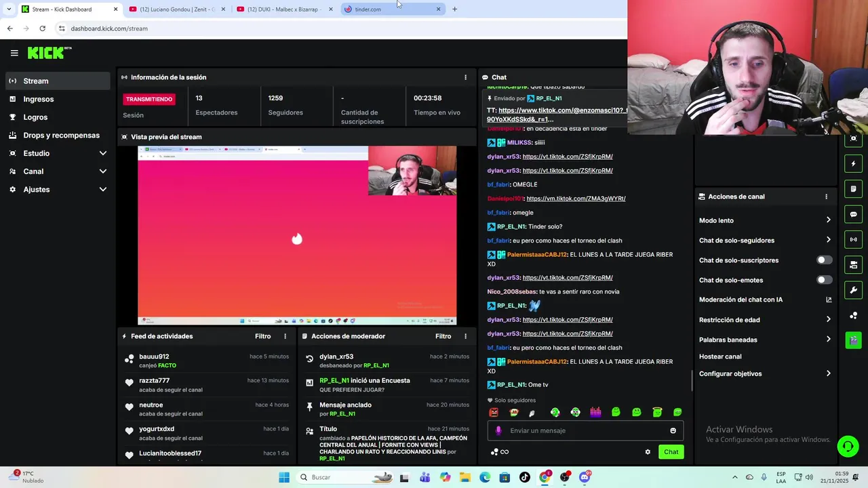Click the stream preview thumbnail
This screenshot has width=868, height=488.
tap(297, 236)
